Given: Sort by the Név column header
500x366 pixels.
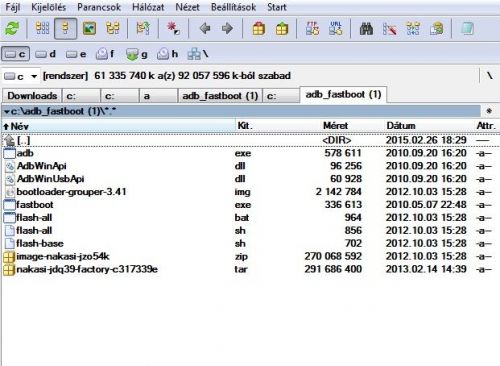Looking at the screenshot, I should click(119, 126).
